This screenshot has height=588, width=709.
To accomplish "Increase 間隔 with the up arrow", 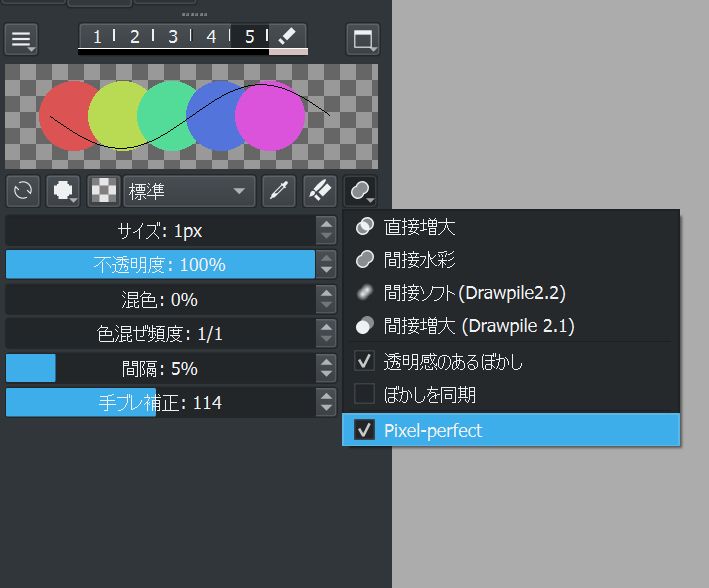I will pos(326,362).
